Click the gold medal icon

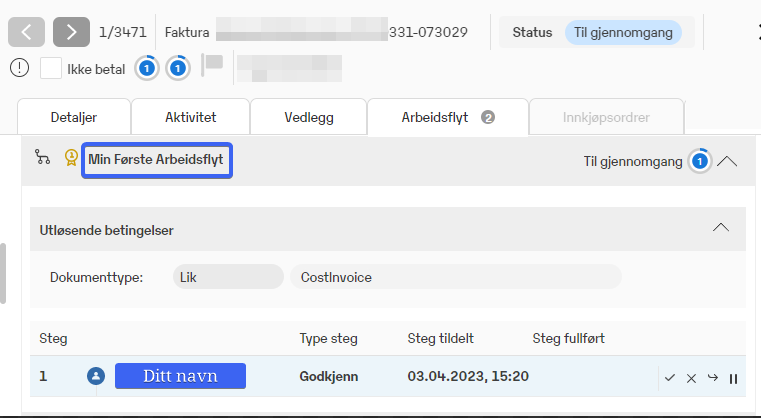[x=71, y=158]
